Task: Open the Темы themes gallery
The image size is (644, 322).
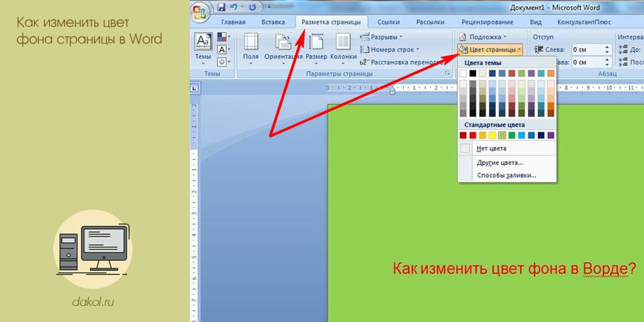Action: click(x=203, y=48)
